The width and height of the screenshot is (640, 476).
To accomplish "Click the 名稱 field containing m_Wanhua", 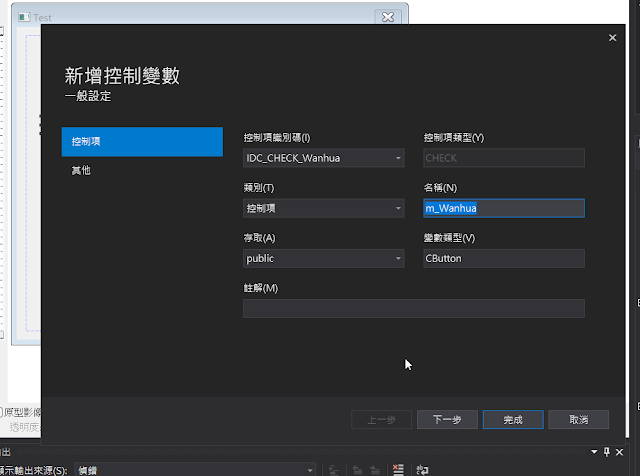I will click(x=504, y=208).
